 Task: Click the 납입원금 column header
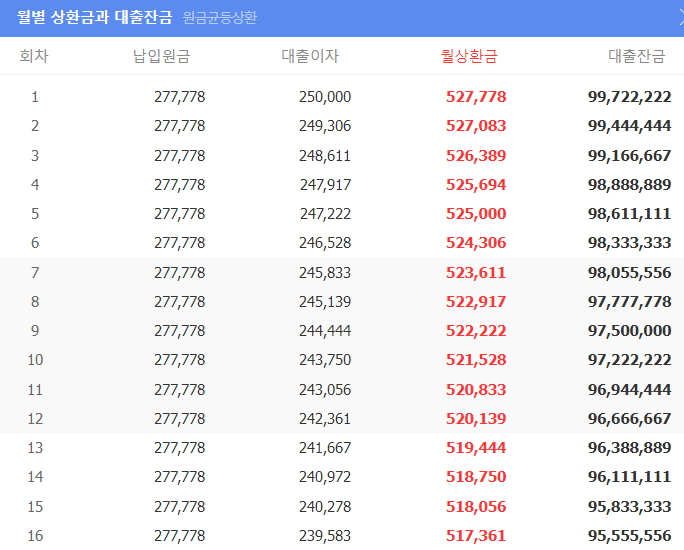pyautogui.click(x=161, y=56)
